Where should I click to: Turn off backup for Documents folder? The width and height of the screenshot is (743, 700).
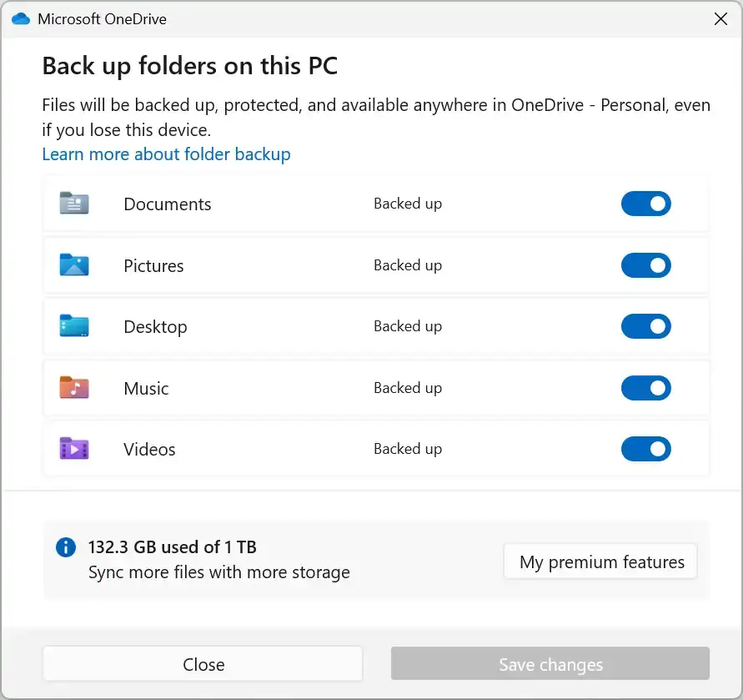tap(645, 204)
